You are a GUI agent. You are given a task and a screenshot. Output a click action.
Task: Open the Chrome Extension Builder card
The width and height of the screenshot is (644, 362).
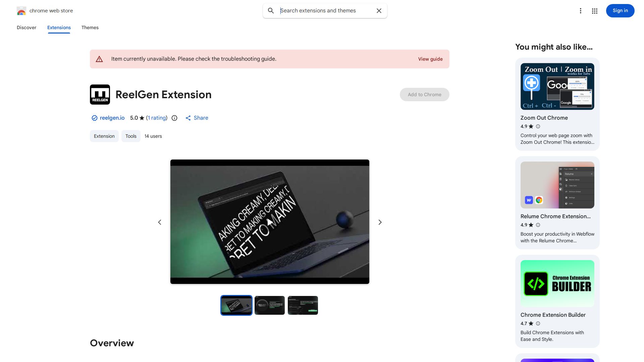tap(557, 301)
